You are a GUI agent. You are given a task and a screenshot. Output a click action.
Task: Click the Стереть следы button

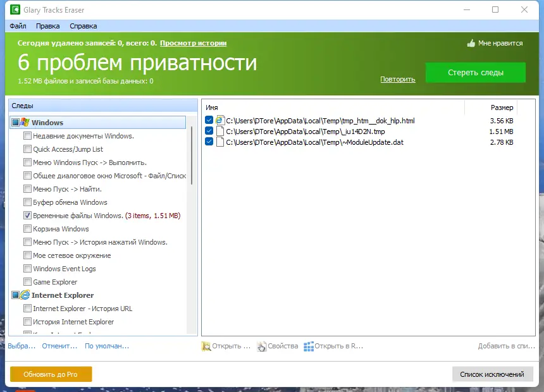(475, 73)
